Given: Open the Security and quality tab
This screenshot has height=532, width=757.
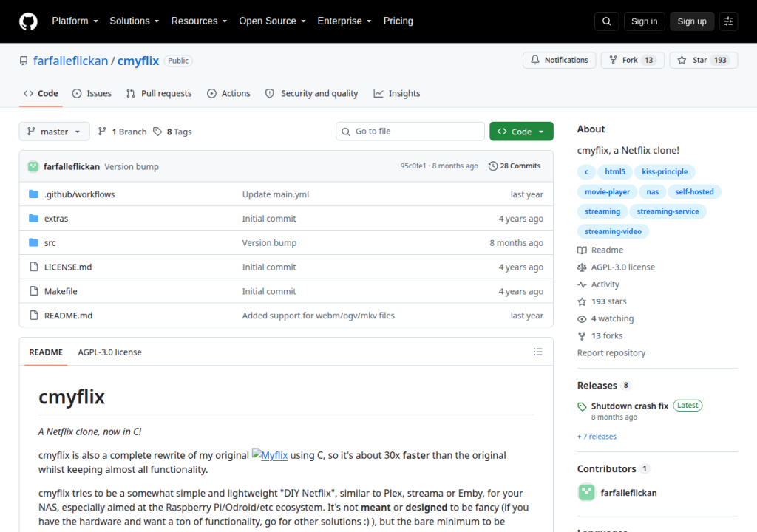Looking at the screenshot, I should tap(311, 93).
